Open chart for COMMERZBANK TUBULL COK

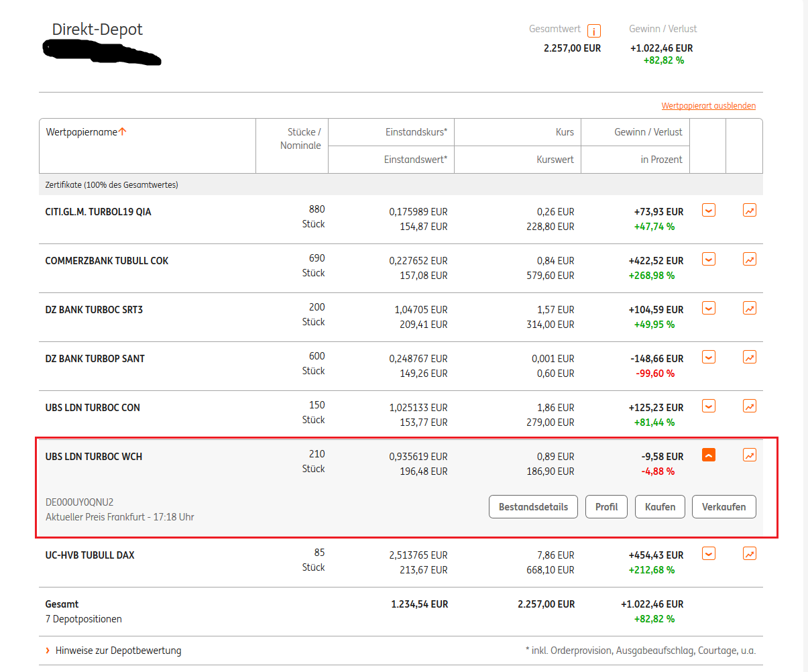(750, 260)
